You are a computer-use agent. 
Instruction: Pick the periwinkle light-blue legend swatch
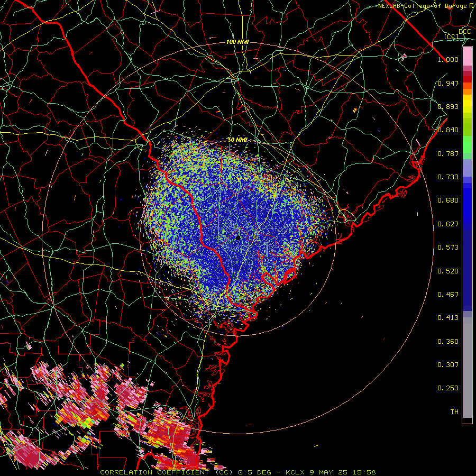[x=467, y=168]
